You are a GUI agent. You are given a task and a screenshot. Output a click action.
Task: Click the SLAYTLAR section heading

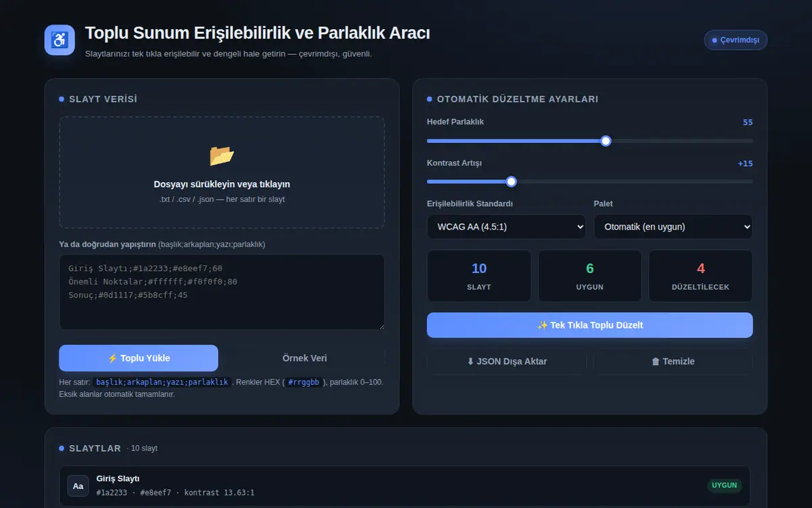[95, 448]
